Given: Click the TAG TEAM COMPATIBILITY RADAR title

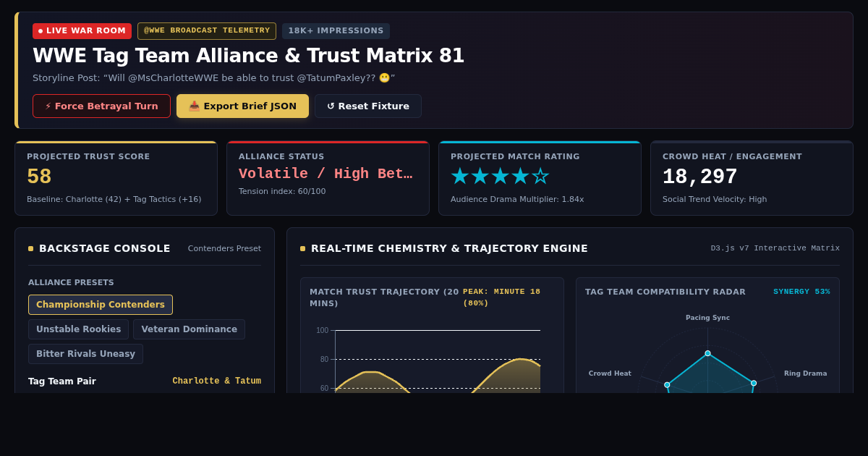Looking at the screenshot, I should tap(665, 292).
